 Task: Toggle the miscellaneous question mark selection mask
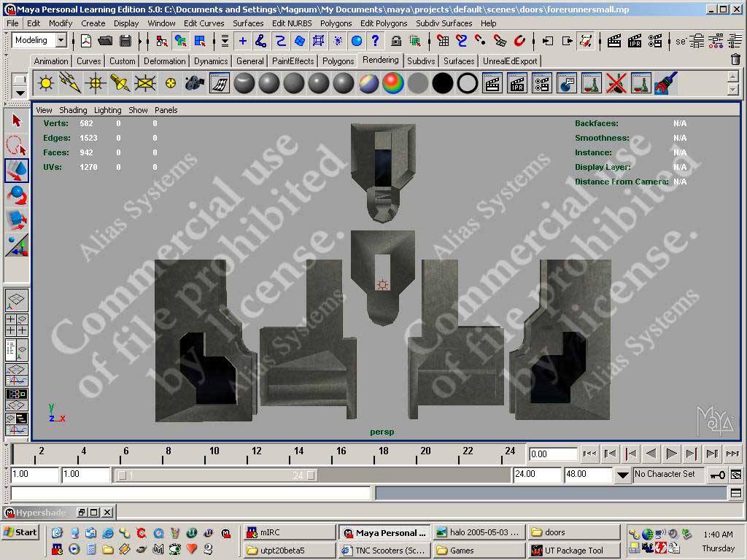(376, 42)
